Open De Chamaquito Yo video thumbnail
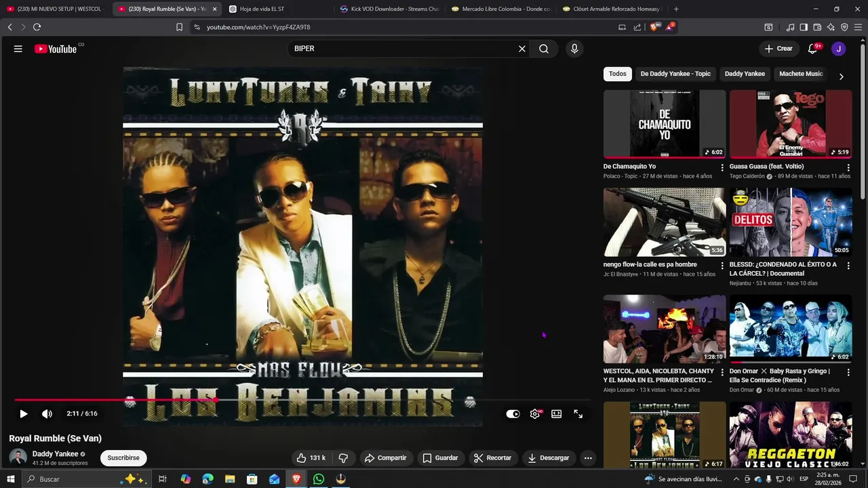Viewport: 868px width, 488px height. (x=665, y=124)
